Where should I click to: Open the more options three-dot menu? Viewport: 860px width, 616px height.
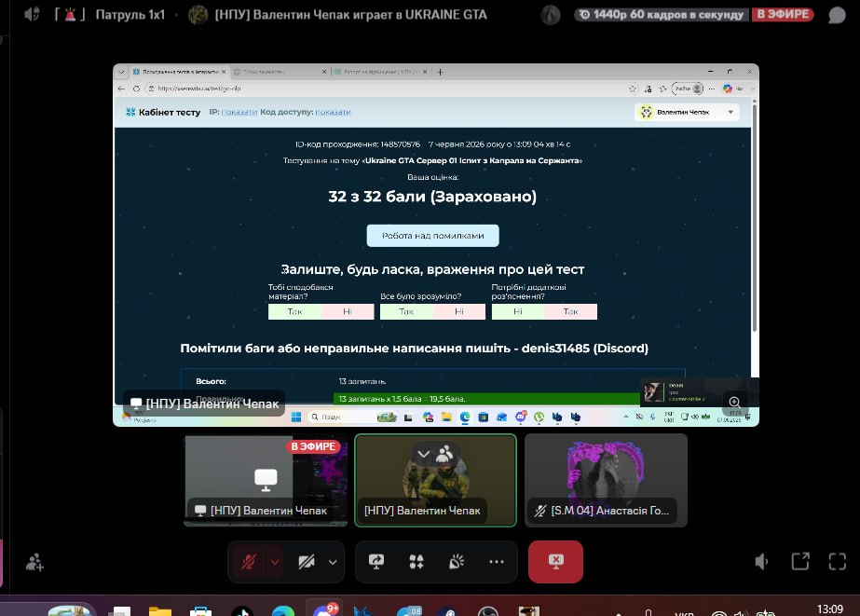pos(497,562)
